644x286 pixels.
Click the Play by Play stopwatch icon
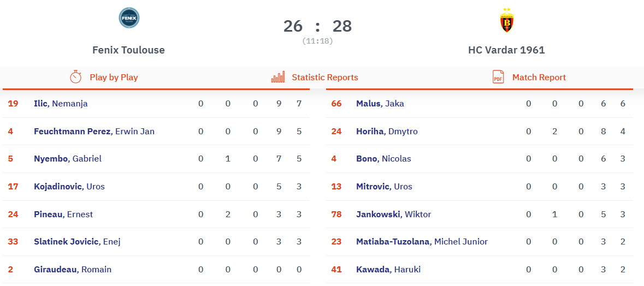pyautogui.click(x=76, y=77)
